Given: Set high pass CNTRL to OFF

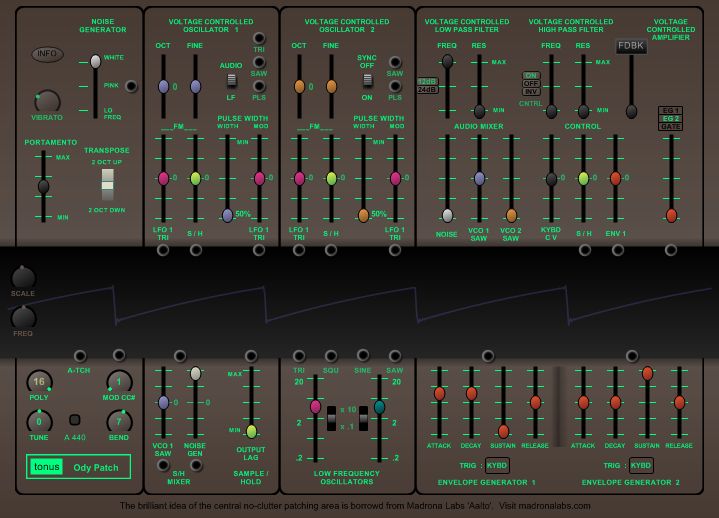Looking at the screenshot, I should [531, 83].
